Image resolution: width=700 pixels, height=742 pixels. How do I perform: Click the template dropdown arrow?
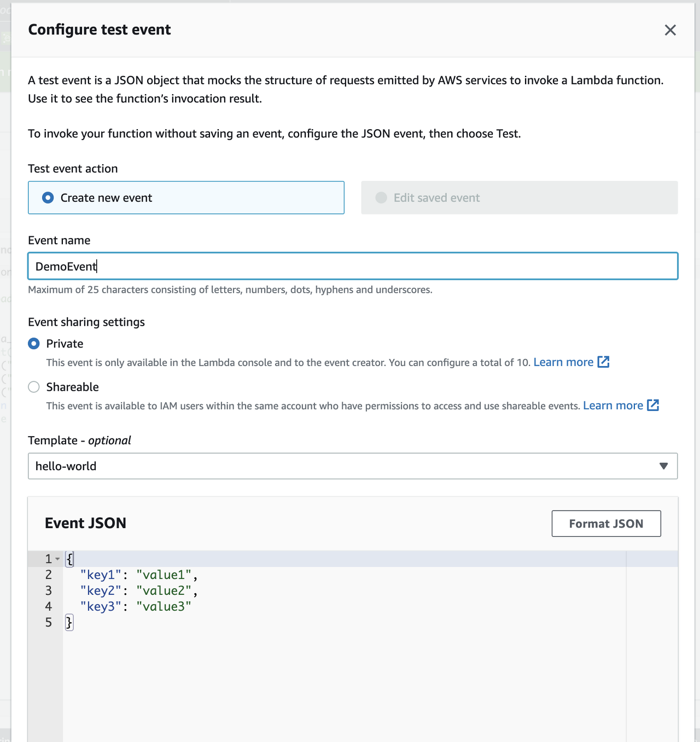663,466
